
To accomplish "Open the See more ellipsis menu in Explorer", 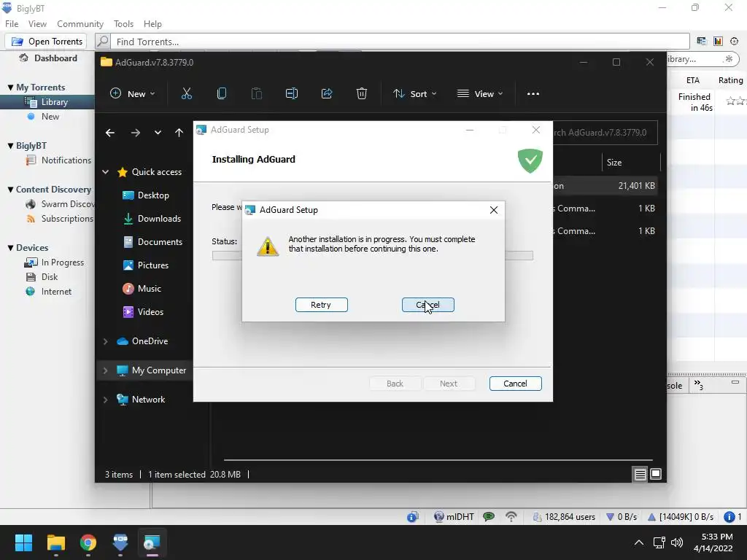I will coord(533,94).
